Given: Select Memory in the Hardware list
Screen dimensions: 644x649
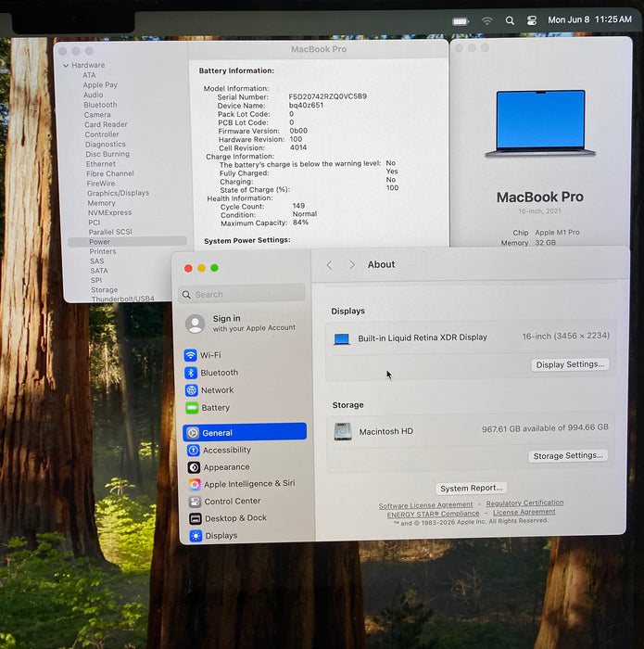Looking at the screenshot, I should click(x=101, y=203).
